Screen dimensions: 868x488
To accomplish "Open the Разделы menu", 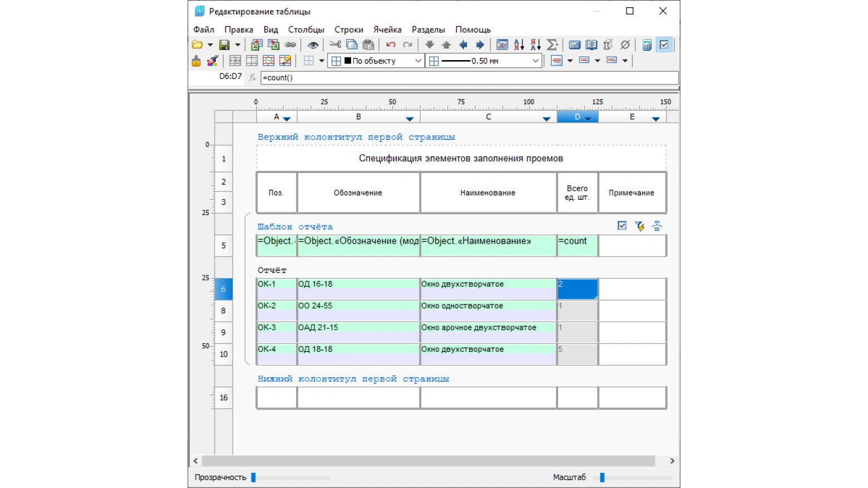I will [428, 29].
